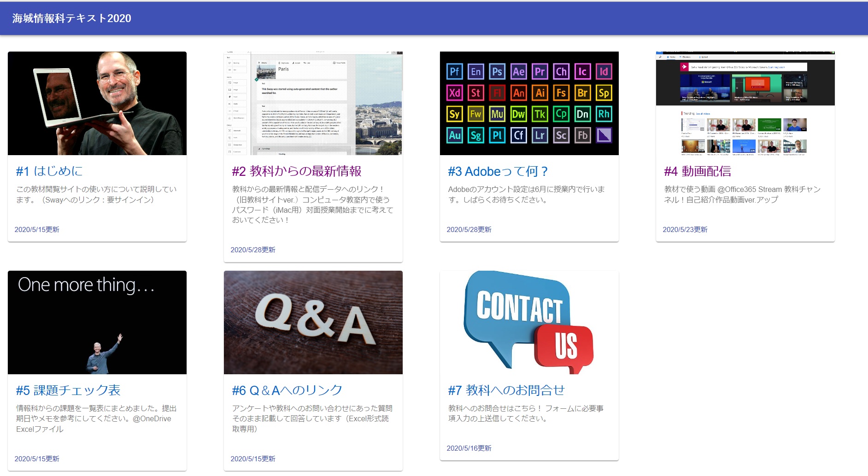Click 2020/5/15更新 date on the #5 card
This screenshot has width=868, height=476.
37,459
